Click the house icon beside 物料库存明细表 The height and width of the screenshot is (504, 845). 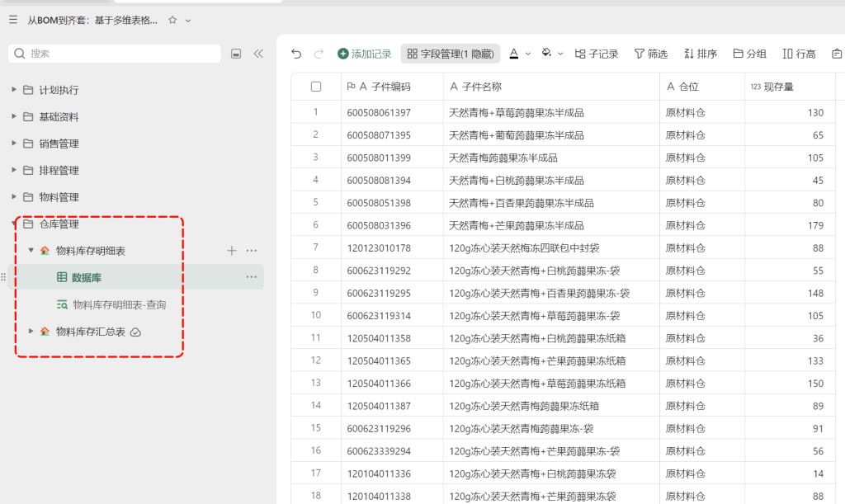click(45, 251)
